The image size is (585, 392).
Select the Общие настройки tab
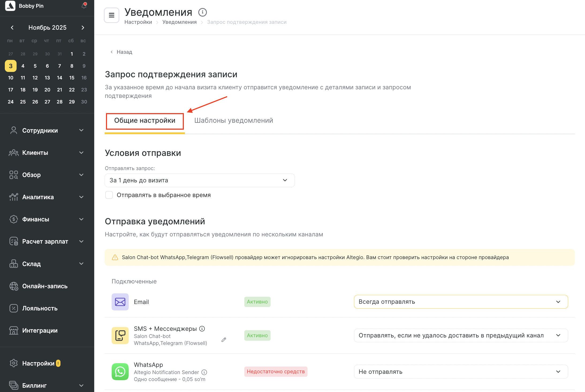click(x=145, y=121)
